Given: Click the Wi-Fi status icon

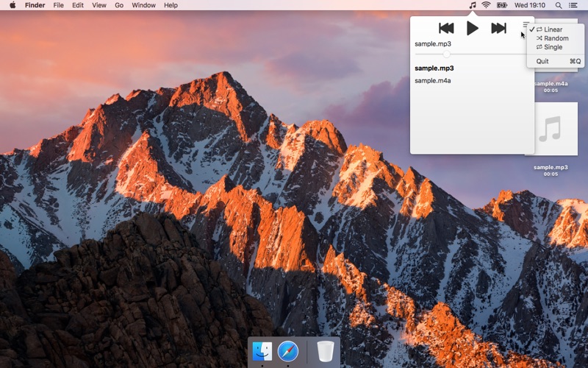Looking at the screenshot, I should click(x=486, y=5).
